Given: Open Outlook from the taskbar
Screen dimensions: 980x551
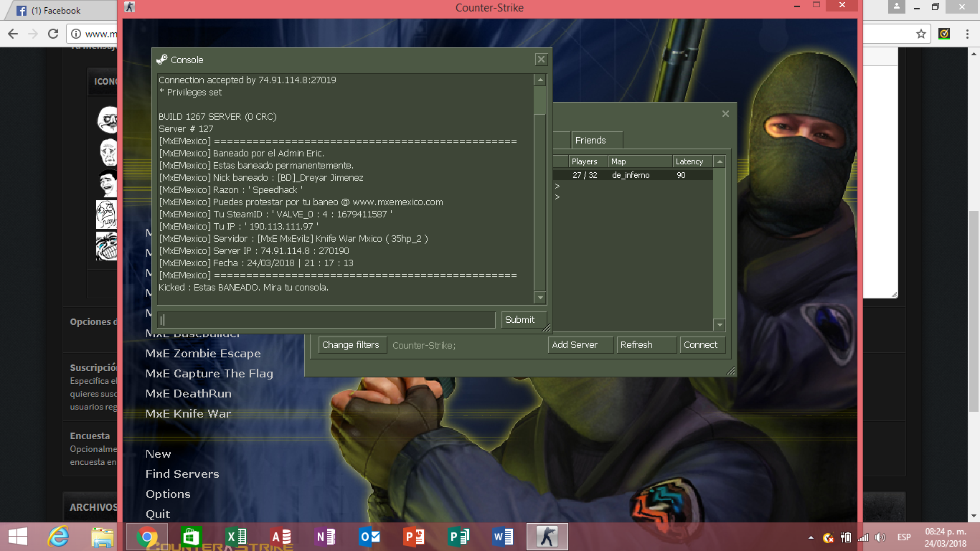Looking at the screenshot, I should (369, 537).
